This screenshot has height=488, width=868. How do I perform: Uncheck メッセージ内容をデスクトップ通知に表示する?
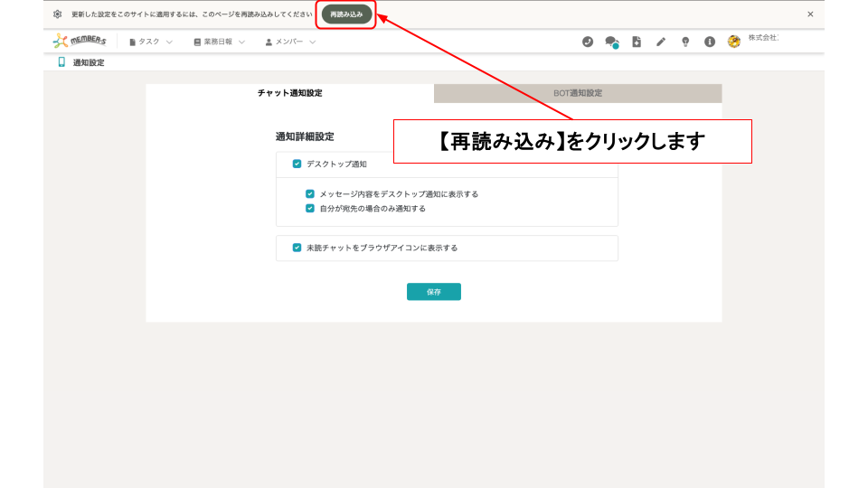point(310,194)
